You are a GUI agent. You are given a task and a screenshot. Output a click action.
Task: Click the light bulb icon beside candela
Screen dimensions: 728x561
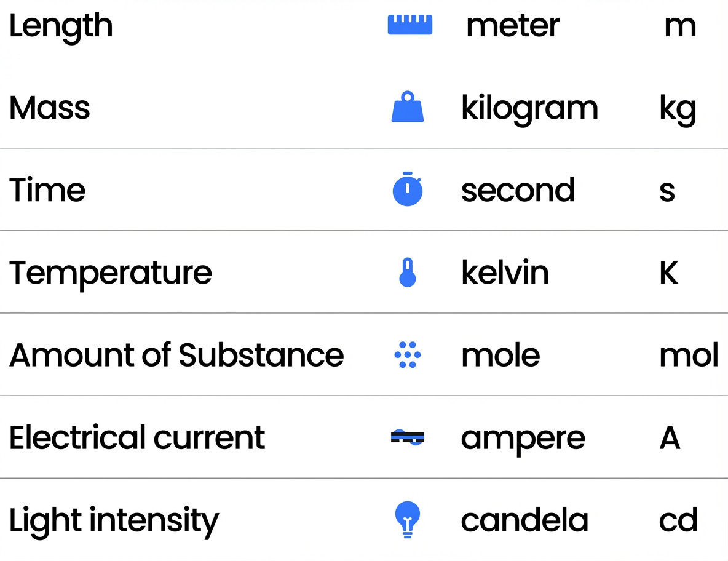point(408,520)
